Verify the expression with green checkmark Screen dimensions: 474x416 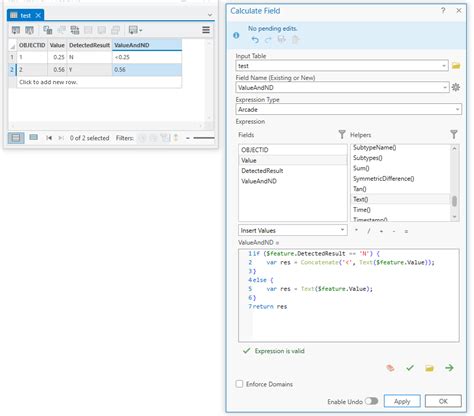[410, 368]
